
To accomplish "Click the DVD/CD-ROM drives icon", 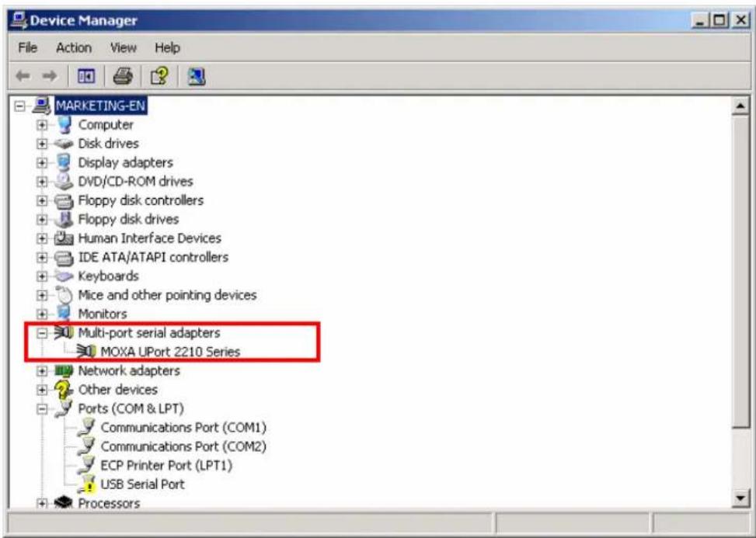I will coord(63,181).
